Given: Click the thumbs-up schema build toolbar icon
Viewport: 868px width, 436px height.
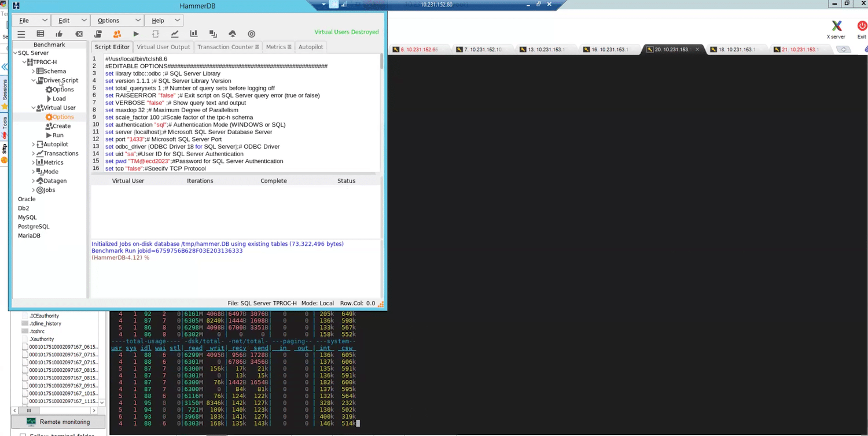Looking at the screenshot, I should click(x=59, y=34).
